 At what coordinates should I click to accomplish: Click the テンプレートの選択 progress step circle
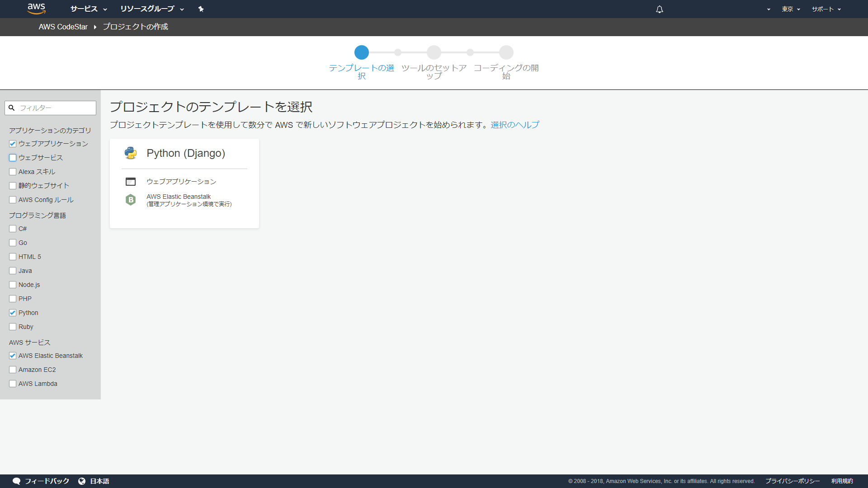[x=361, y=52]
